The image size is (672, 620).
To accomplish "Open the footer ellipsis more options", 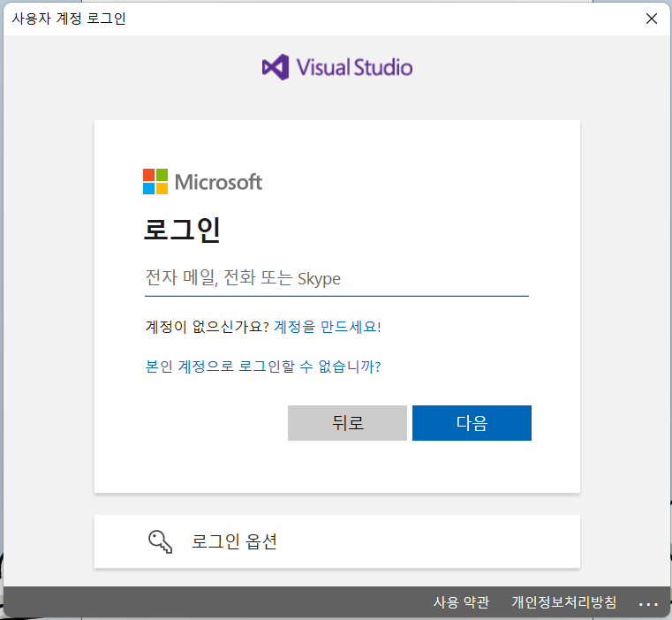I will [648, 604].
